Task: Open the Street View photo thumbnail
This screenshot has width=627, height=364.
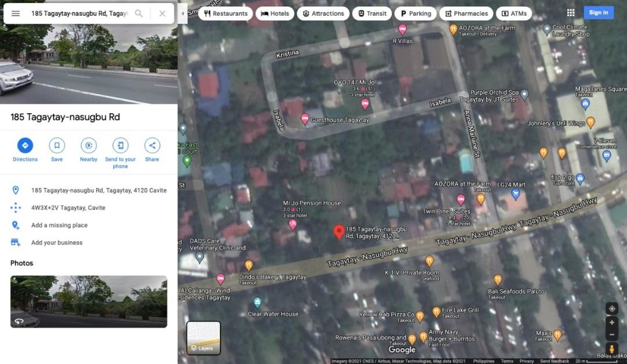Action: [89, 302]
